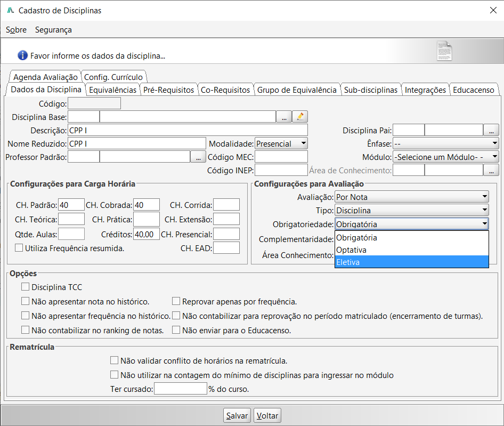Click the Código MEC field
Viewport: 504px width, 426px height.
pyautogui.click(x=281, y=157)
